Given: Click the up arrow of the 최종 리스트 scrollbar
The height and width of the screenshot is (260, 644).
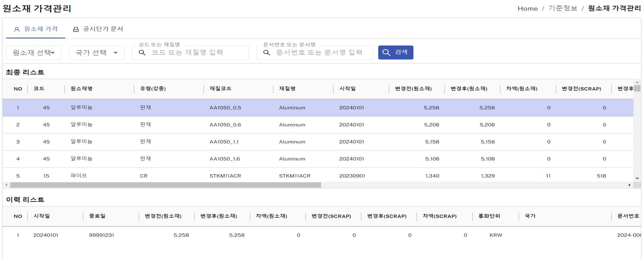Looking at the screenshot, I should 637,82.
